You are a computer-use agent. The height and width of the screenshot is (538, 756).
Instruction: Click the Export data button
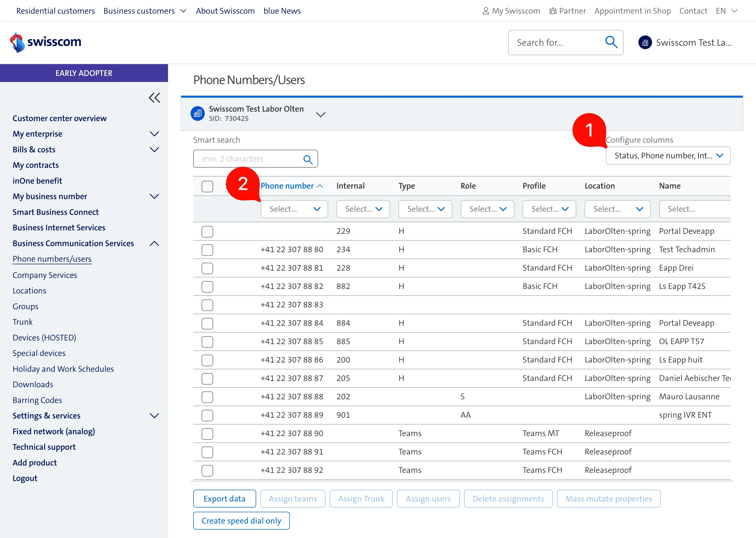pyautogui.click(x=224, y=499)
